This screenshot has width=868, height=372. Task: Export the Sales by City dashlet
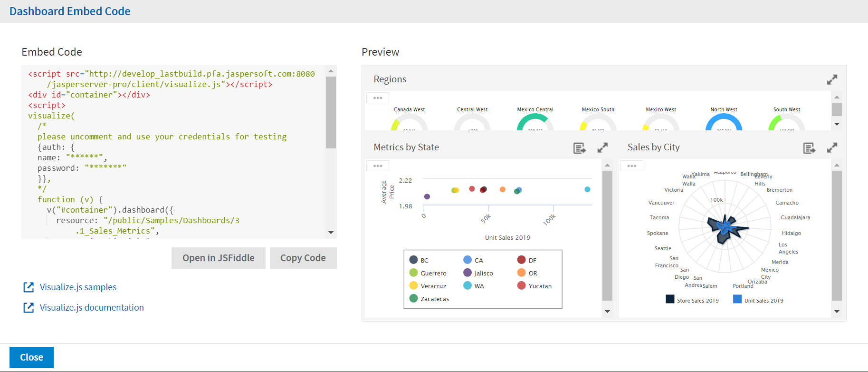809,148
